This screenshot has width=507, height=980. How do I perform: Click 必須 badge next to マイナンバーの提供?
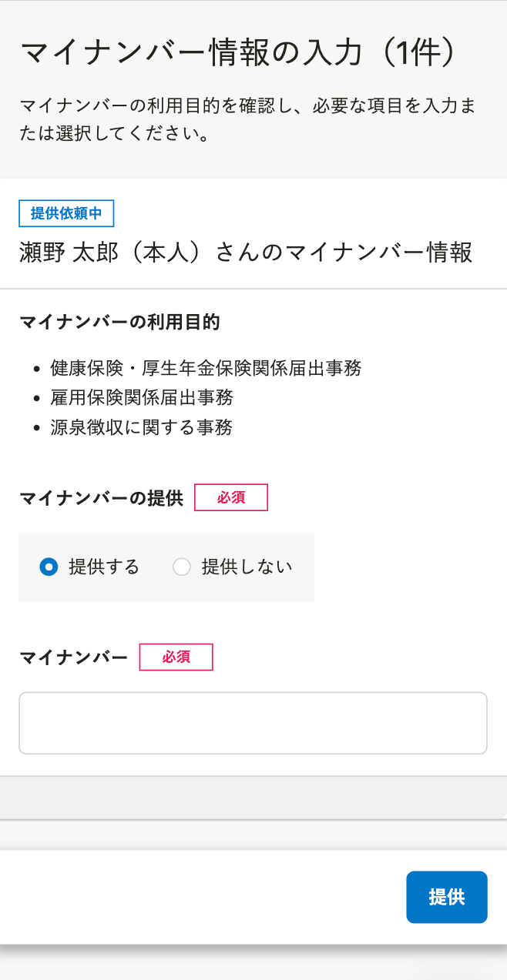pyautogui.click(x=230, y=497)
